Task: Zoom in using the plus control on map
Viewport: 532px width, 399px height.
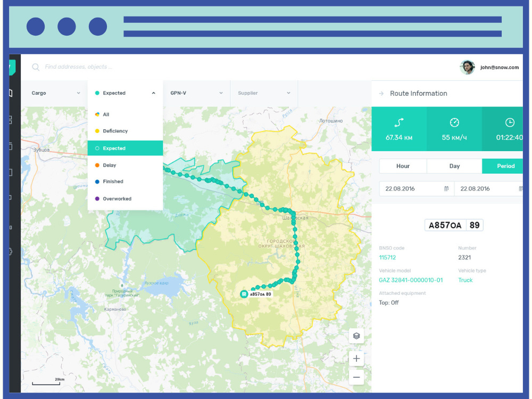Action: pos(356,358)
